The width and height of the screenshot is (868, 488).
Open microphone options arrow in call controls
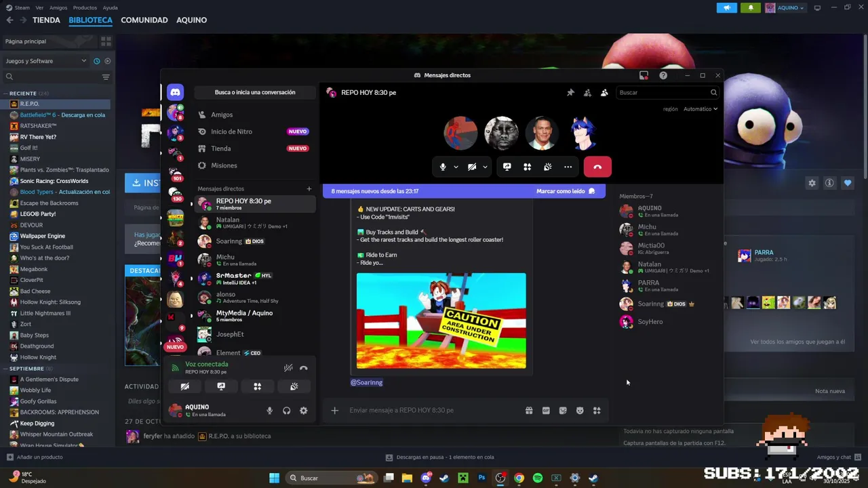pyautogui.click(x=456, y=167)
